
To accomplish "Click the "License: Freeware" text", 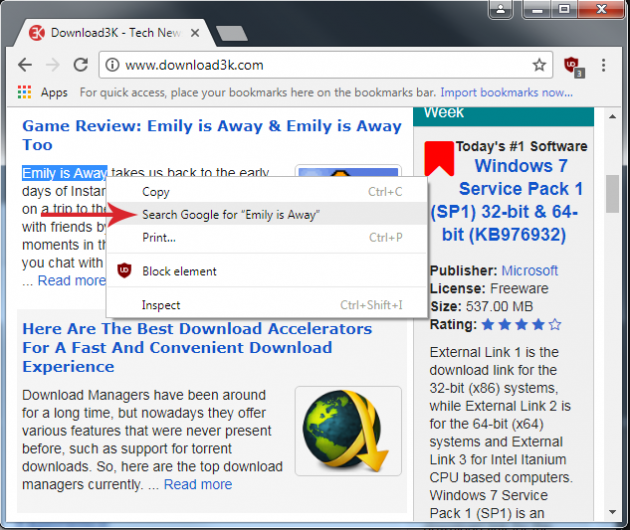I will tap(489, 289).
